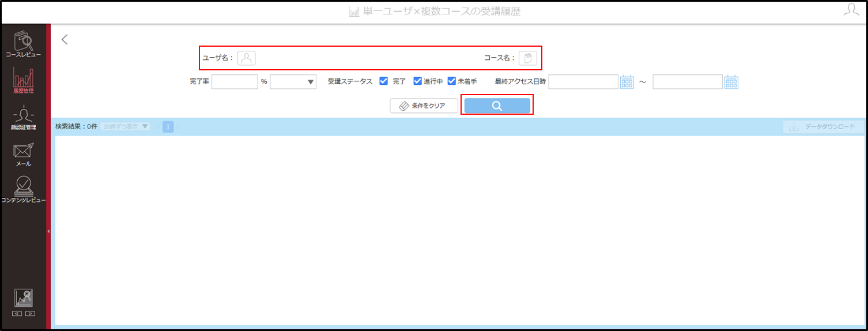
Task: Open the dropdown next to the 完了率 percent field
Action: tap(293, 82)
